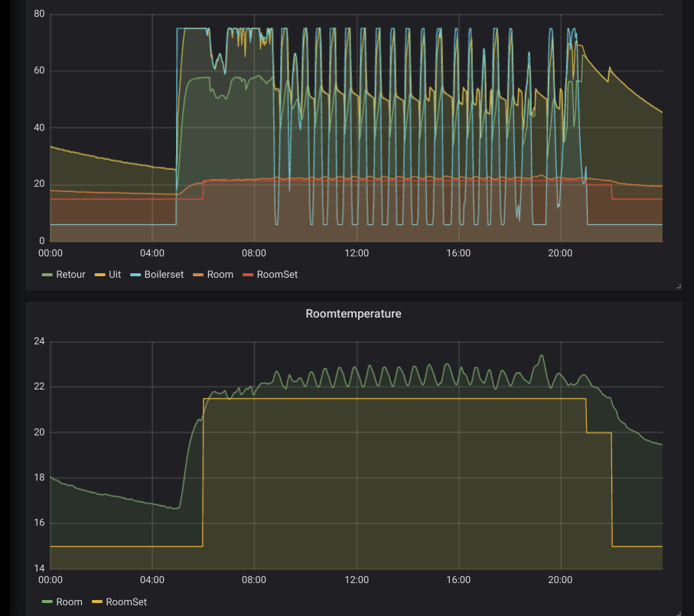Click the resize handle of the upper chart panel
This screenshot has height=616, width=694.
click(x=679, y=287)
